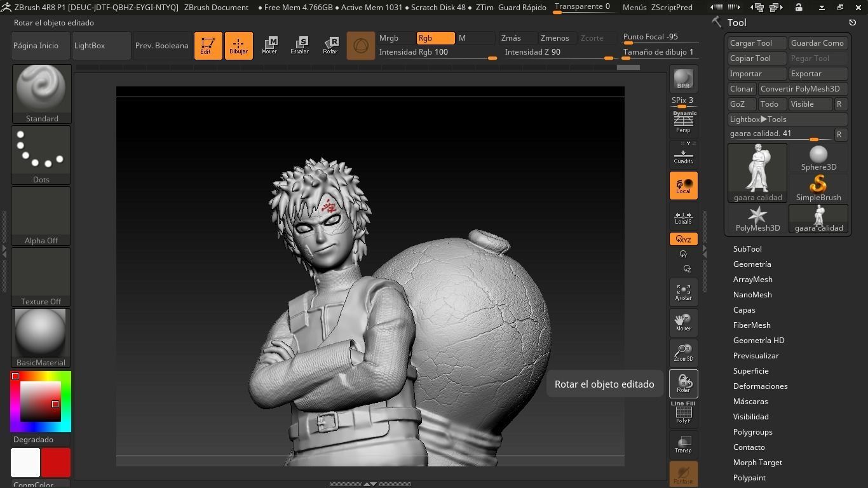Expand the Máscaras section
868x488 pixels.
click(x=750, y=402)
